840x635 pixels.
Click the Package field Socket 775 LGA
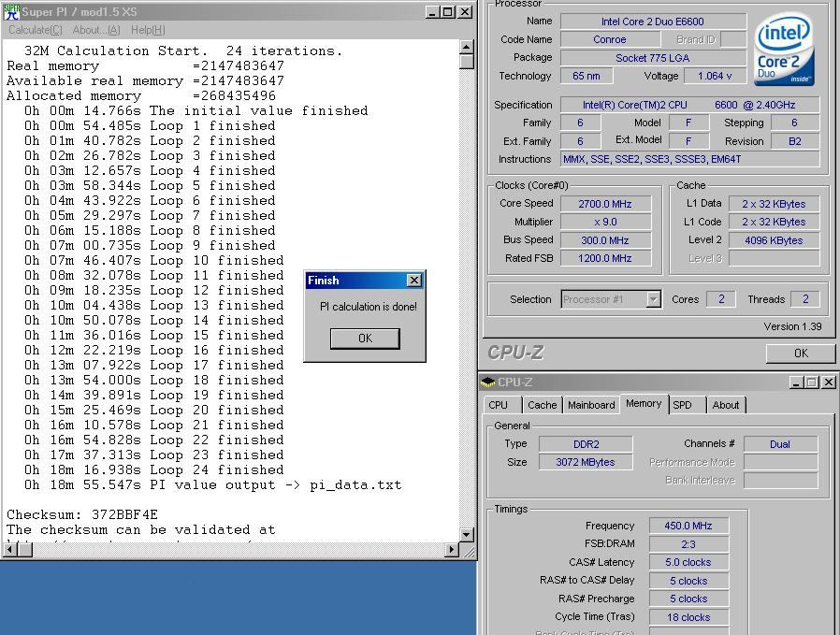pos(653,58)
